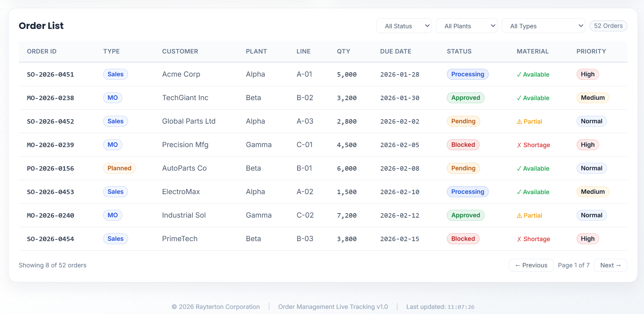Go to the Next page
The image size is (644, 314).
coord(610,265)
